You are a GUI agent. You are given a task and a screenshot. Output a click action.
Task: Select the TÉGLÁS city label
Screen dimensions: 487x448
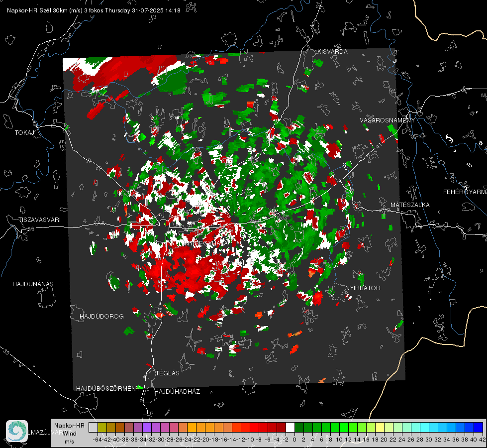coord(168,373)
